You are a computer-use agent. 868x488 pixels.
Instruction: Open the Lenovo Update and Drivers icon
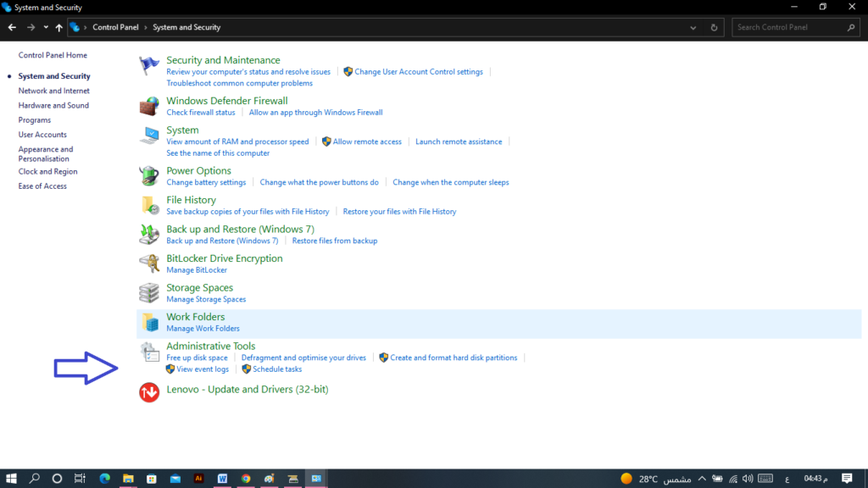click(x=148, y=392)
